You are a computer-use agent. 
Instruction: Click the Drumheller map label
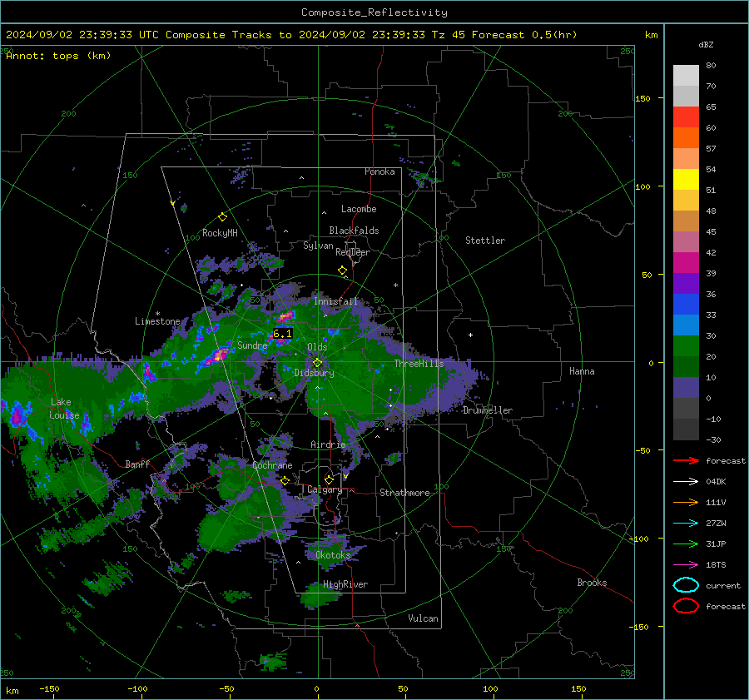(487, 410)
